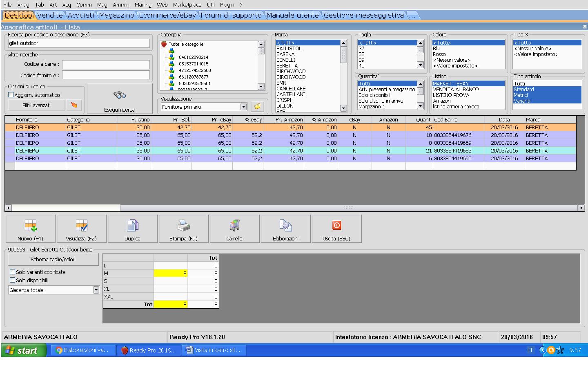The width and height of the screenshot is (588, 368).
Task: Click Marca list scroll up arrow
Action: (x=343, y=43)
